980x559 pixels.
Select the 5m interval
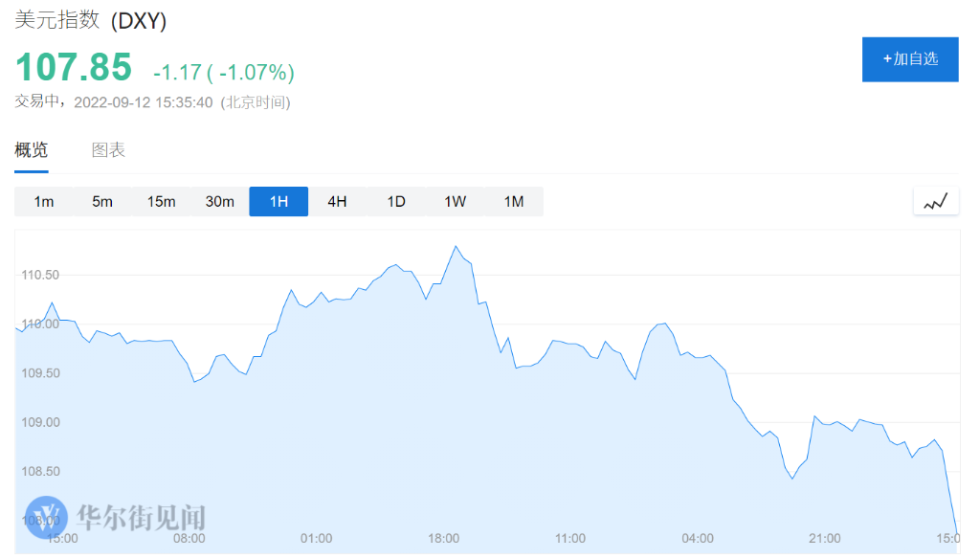102,201
